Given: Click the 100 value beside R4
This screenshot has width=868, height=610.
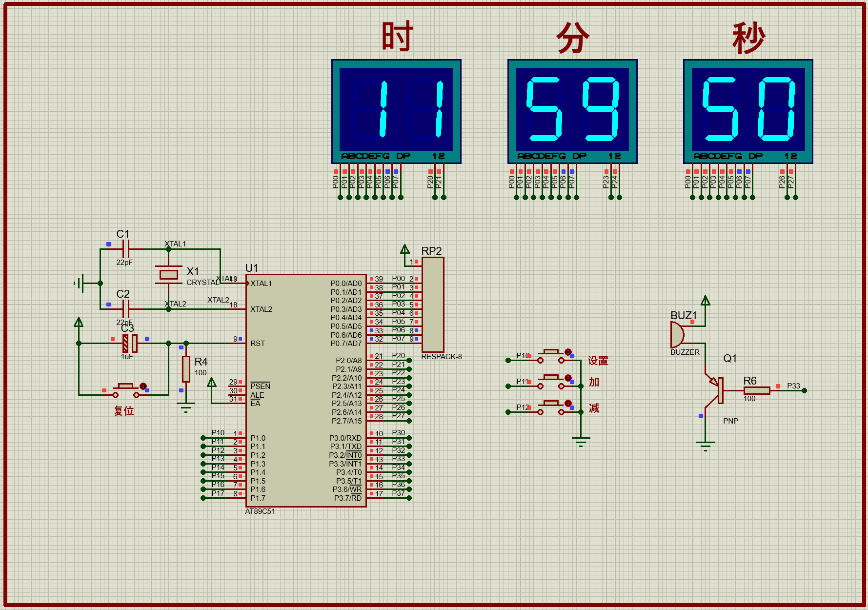Looking at the screenshot, I should pos(201,373).
